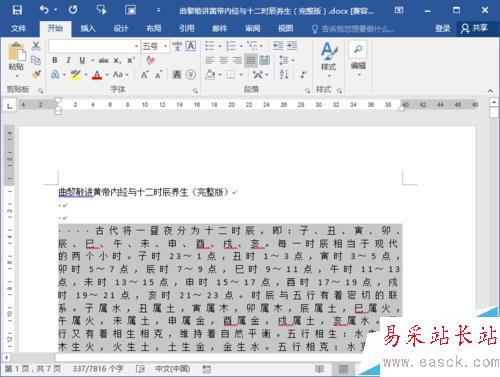
Task: Click the page indicator 第1页,共7页
Action: tap(33, 369)
